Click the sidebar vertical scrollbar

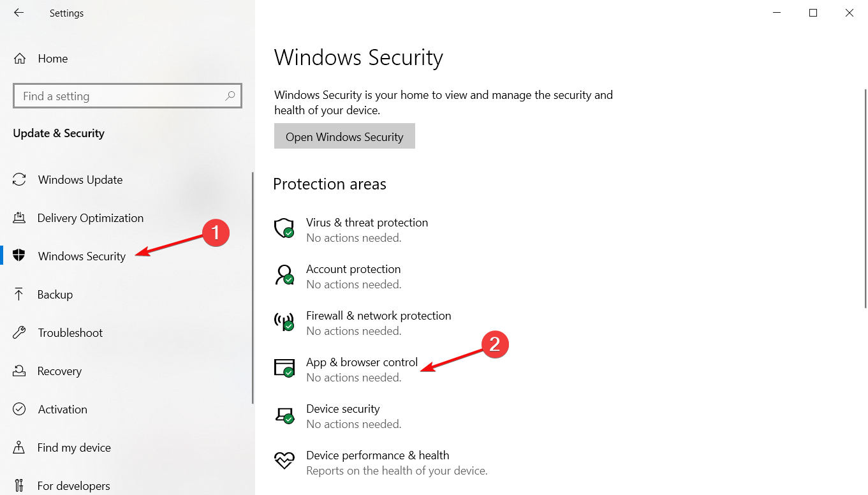[x=253, y=287]
